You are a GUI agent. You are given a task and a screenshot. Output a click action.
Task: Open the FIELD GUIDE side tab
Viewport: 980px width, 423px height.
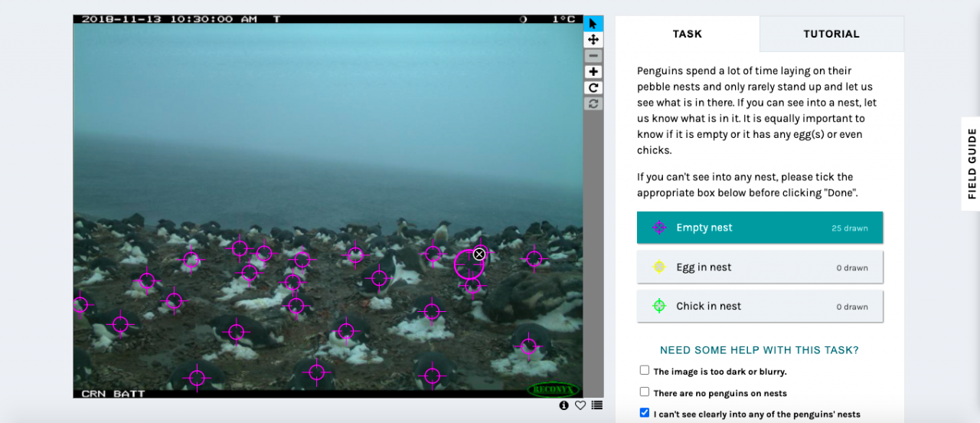pos(972,164)
